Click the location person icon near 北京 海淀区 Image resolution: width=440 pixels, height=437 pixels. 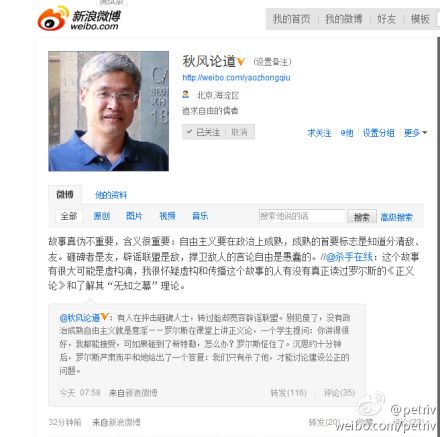point(186,95)
